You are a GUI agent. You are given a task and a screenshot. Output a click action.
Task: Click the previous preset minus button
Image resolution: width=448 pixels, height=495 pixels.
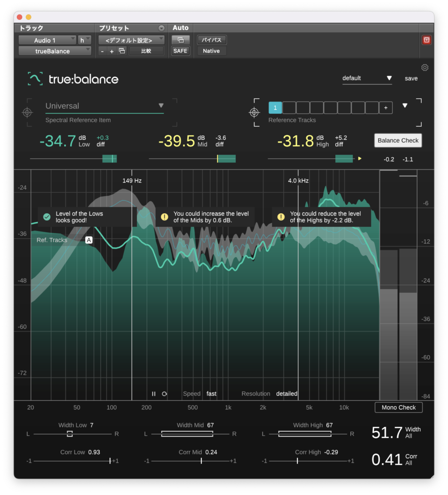(102, 51)
